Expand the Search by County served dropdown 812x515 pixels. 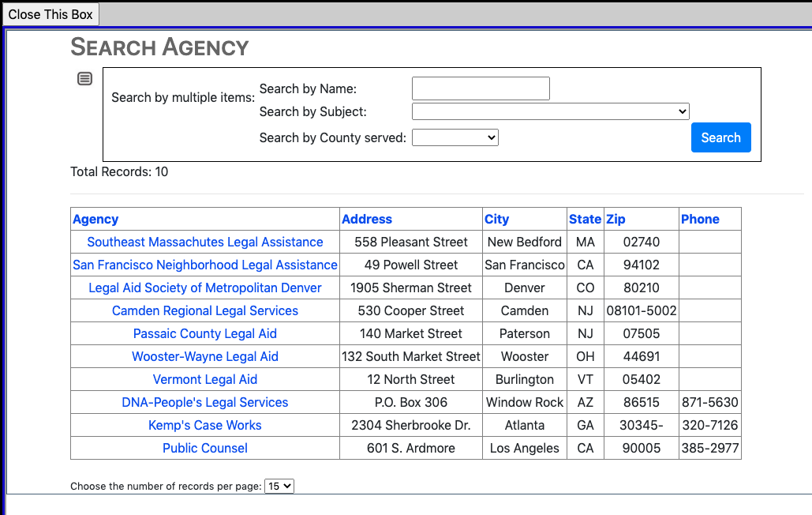click(455, 137)
